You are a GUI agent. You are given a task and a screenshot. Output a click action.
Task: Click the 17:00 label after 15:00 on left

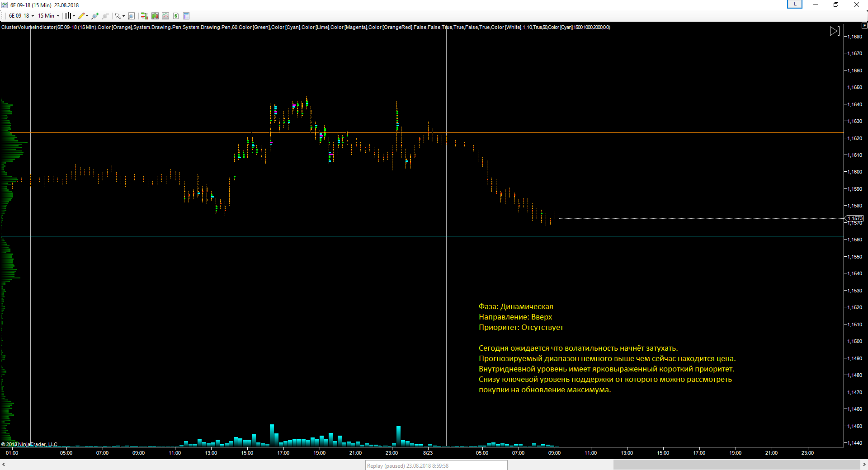tap(283, 453)
